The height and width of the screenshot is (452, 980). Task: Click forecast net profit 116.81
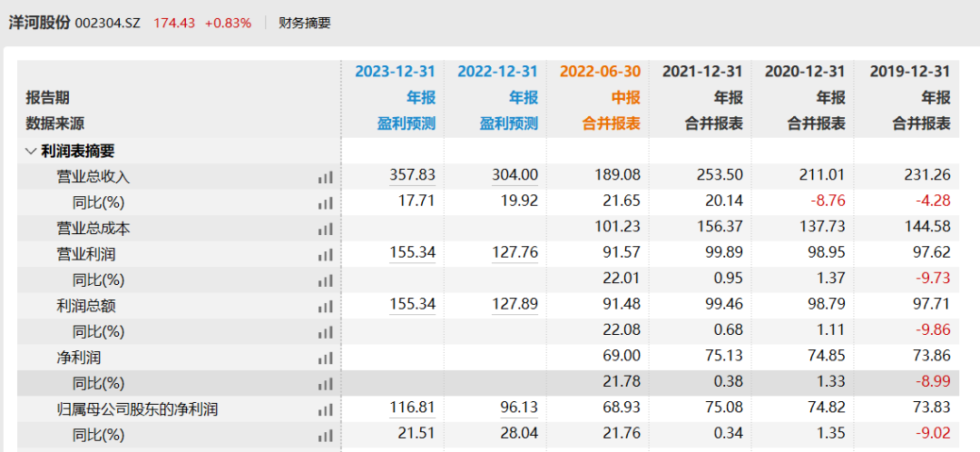[x=412, y=407]
